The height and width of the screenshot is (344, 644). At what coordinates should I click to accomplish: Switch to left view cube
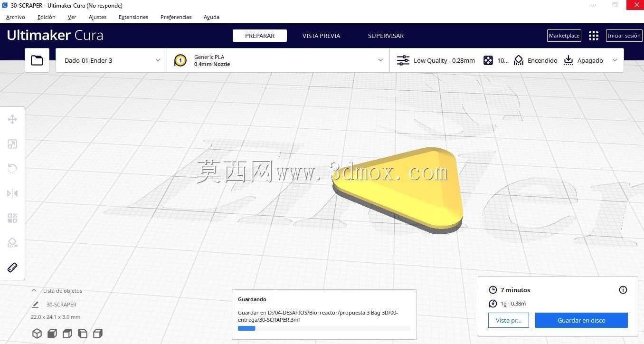point(83,333)
